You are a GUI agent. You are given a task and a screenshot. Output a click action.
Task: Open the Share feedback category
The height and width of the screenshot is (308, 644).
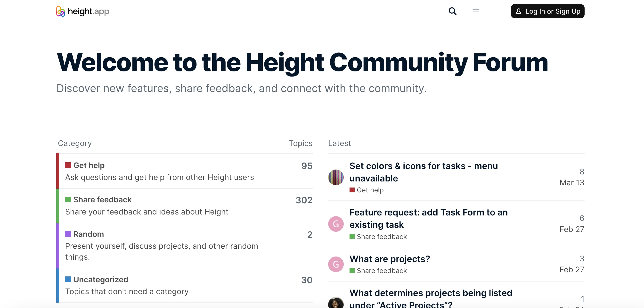click(102, 200)
